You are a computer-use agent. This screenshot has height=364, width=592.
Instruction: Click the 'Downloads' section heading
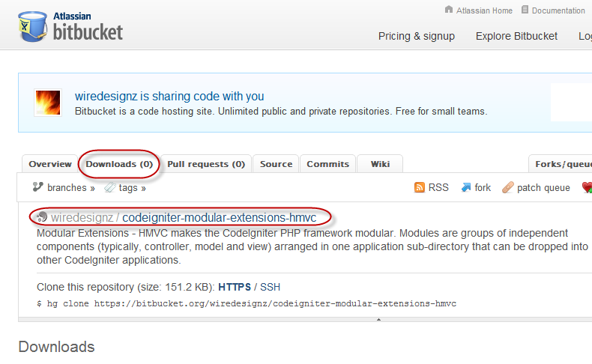(56, 347)
